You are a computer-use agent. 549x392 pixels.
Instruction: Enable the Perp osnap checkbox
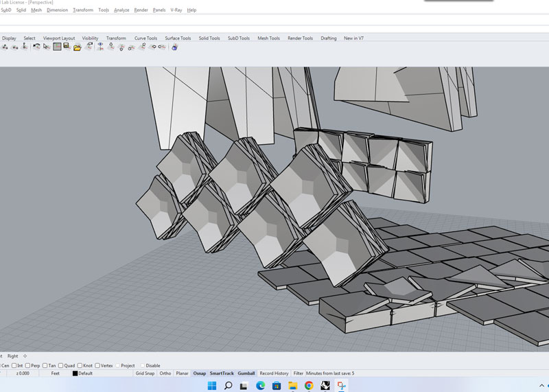click(x=27, y=365)
